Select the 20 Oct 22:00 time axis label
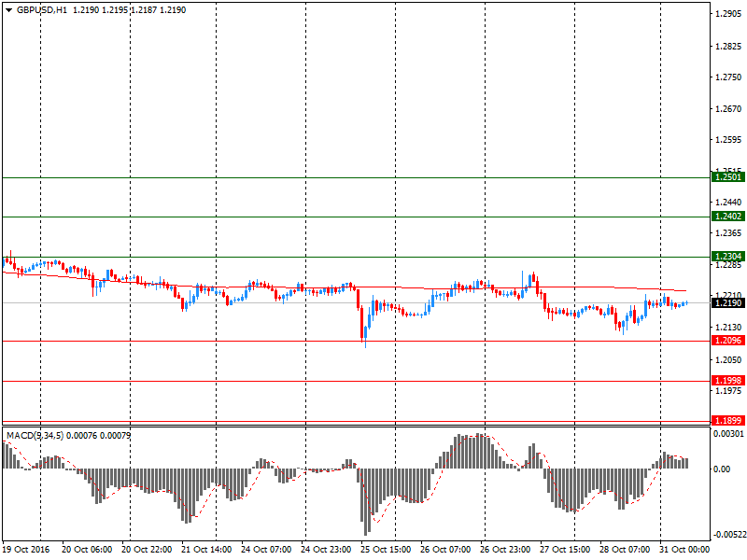This screenshot has width=747, height=560. coord(147,549)
